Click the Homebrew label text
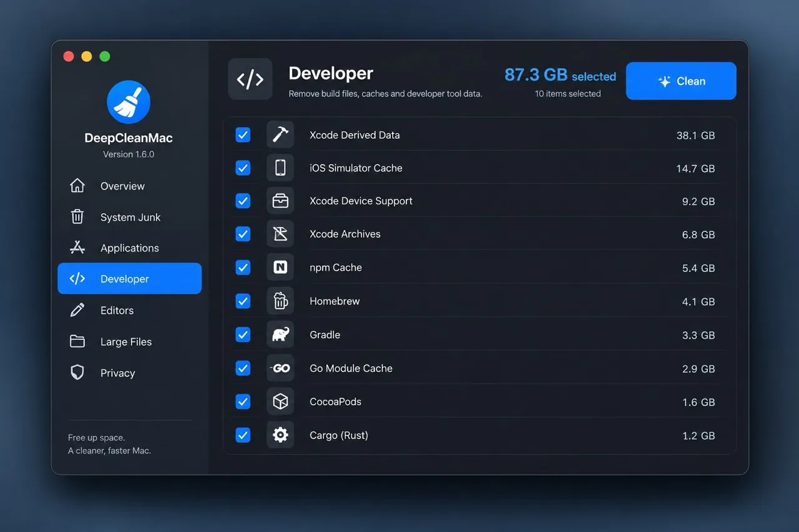Viewport: 799px width, 532px height. coord(335,301)
